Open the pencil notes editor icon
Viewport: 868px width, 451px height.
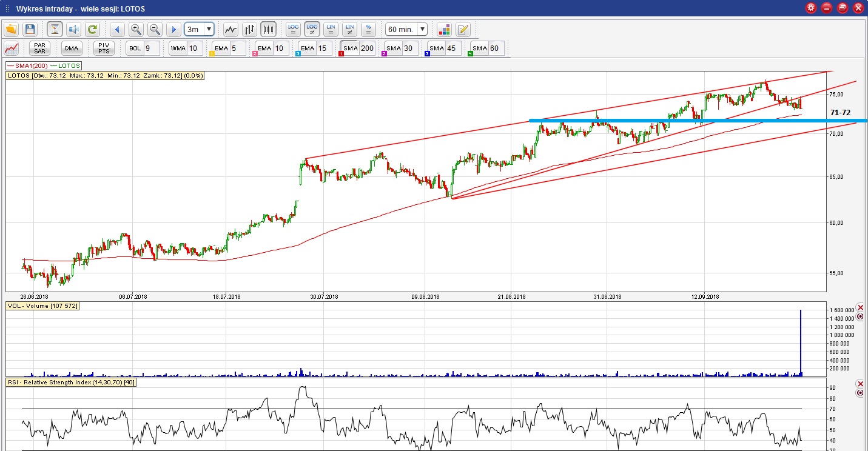(463, 29)
